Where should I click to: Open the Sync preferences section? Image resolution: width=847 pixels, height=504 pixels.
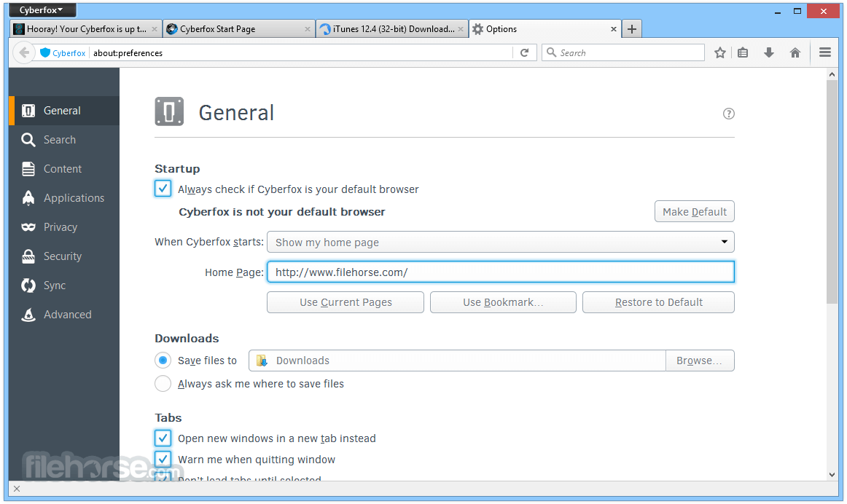pyautogui.click(x=64, y=286)
